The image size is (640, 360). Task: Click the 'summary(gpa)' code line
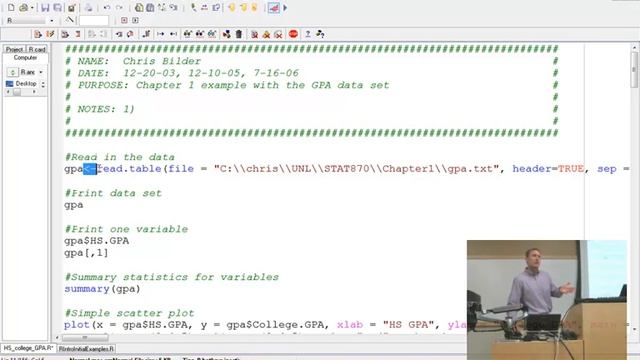pyautogui.click(x=102, y=289)
